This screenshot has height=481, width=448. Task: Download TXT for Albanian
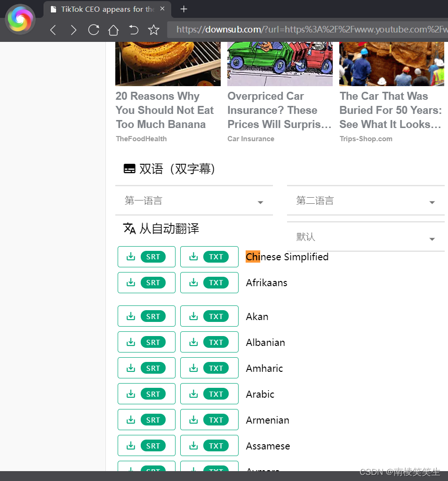pos(209,342)
